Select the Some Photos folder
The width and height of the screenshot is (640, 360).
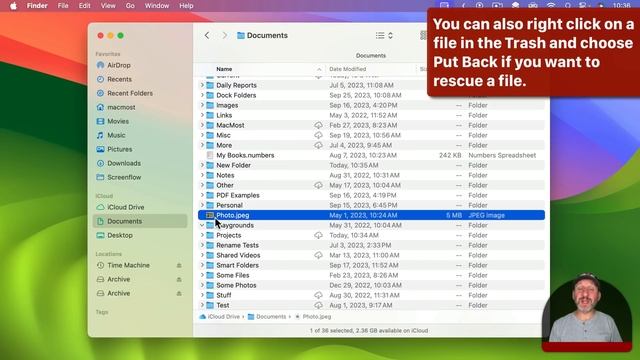click(371, 285)
